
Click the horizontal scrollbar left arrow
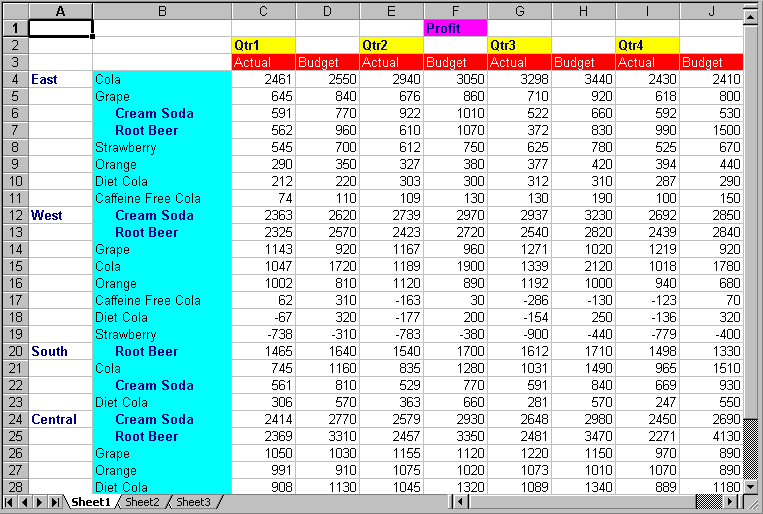tap(461, 502)
